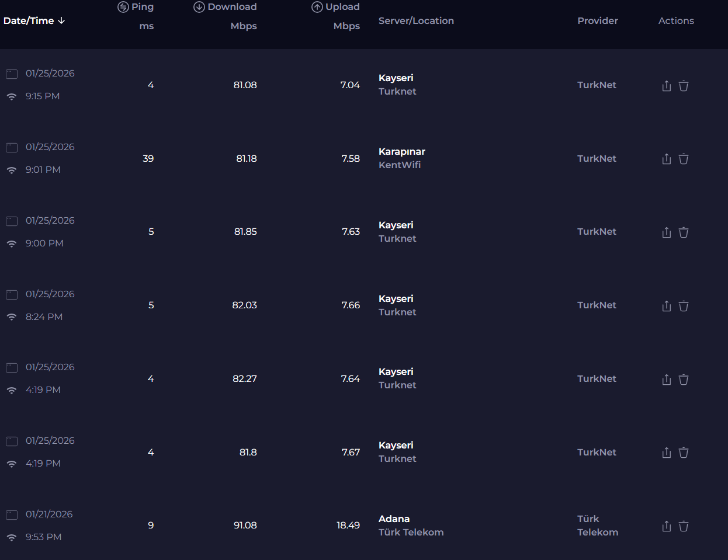Delete the result with 81.8 download
Viewport: 728px width, 560px height.
[684, 453]
